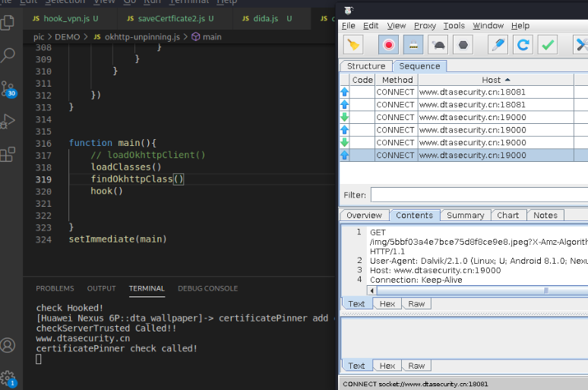
Task: Click into the Filter input field
Action: pyautogui.click(x=479, y=195)
